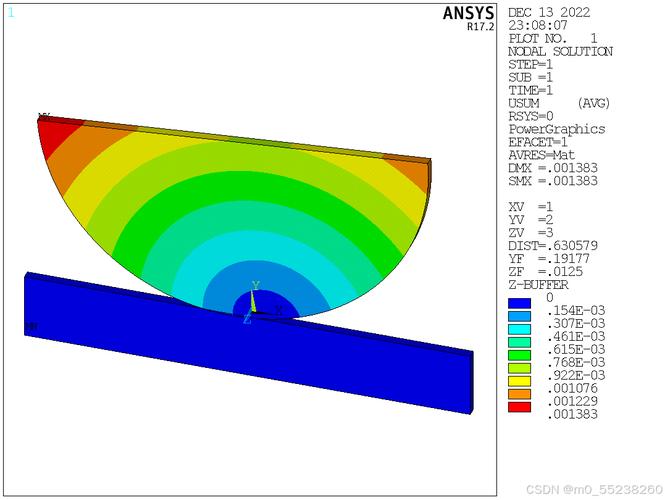Click the legend value .154E-03
The image size is (665, 500).
576,311
